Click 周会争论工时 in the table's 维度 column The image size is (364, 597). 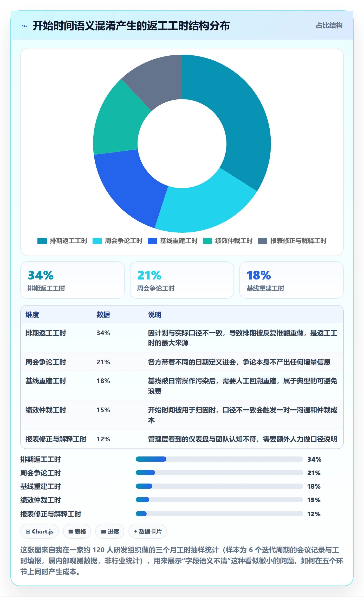[46, 362]
